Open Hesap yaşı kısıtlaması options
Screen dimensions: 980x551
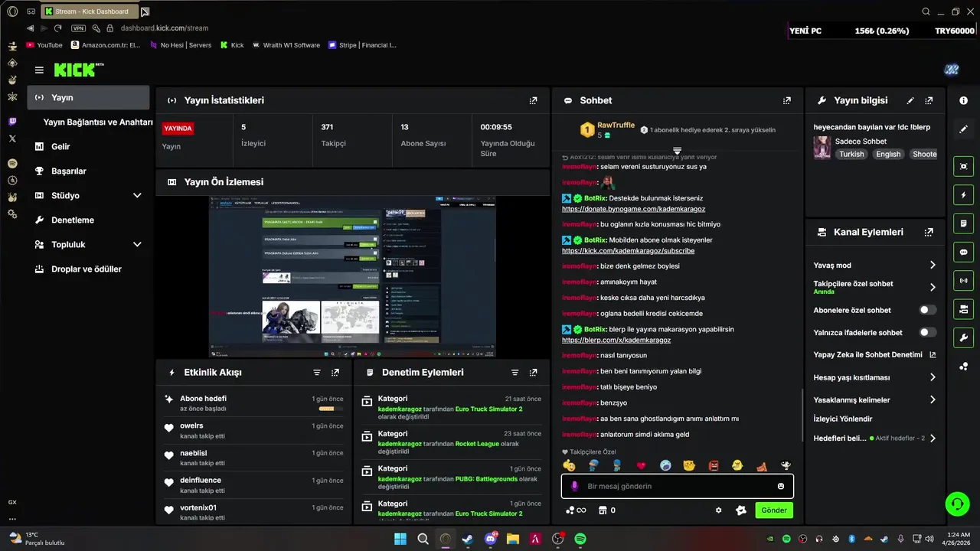(x=933, y=377)
